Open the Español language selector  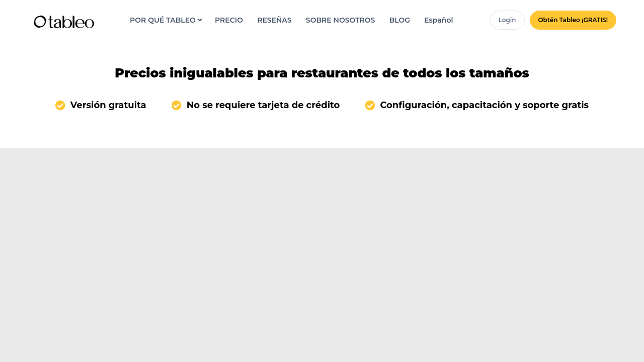pos(438,20)
